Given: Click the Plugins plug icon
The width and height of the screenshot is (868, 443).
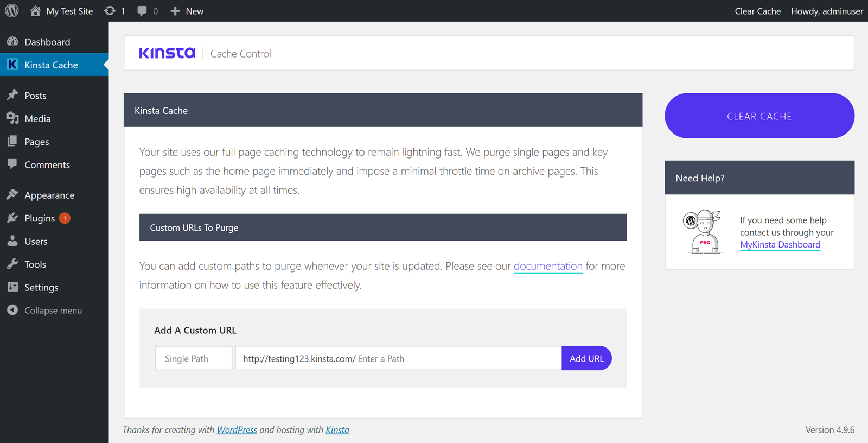Looking at the screenshot, I should [12, 218].
